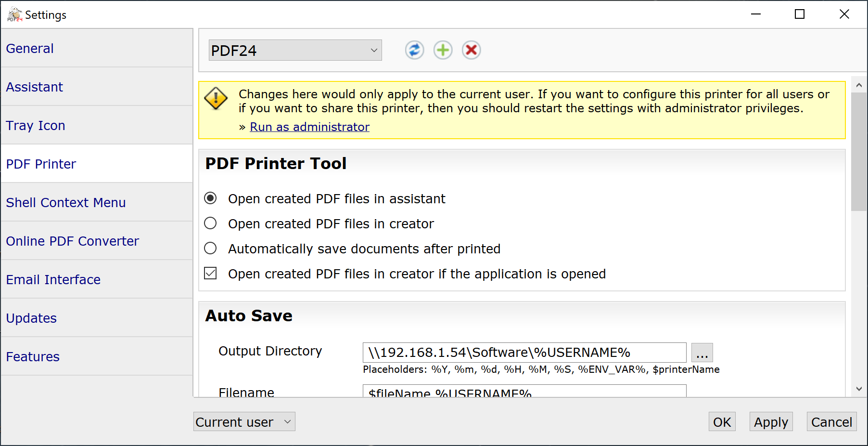Click the scroll down arrow on scrollbar
Image resolution: width=868 pixels, height=446 pixels.
click(859, 389)
